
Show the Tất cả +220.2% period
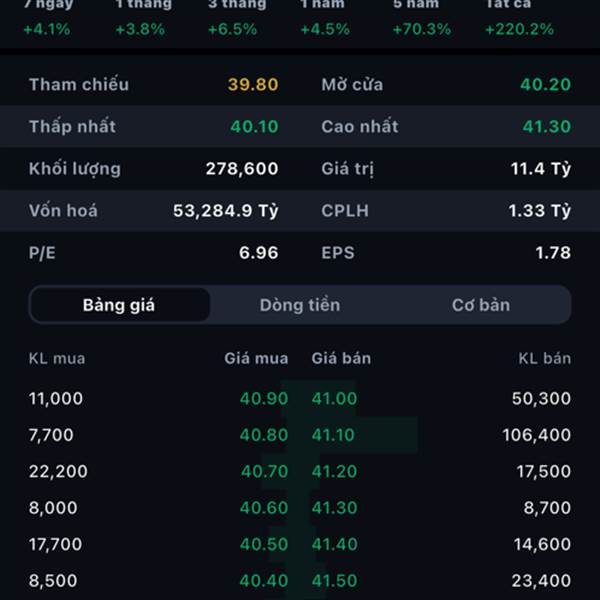tap(519, 18)
